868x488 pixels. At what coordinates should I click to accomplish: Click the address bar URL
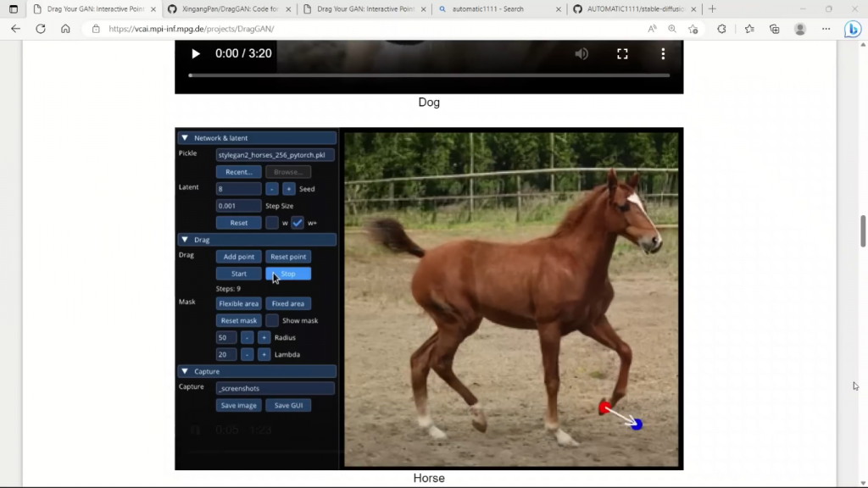(x=191, y=29)
